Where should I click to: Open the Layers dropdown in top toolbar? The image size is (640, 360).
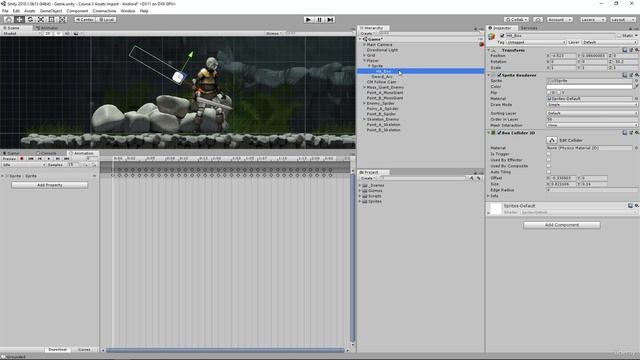(592, 19)
